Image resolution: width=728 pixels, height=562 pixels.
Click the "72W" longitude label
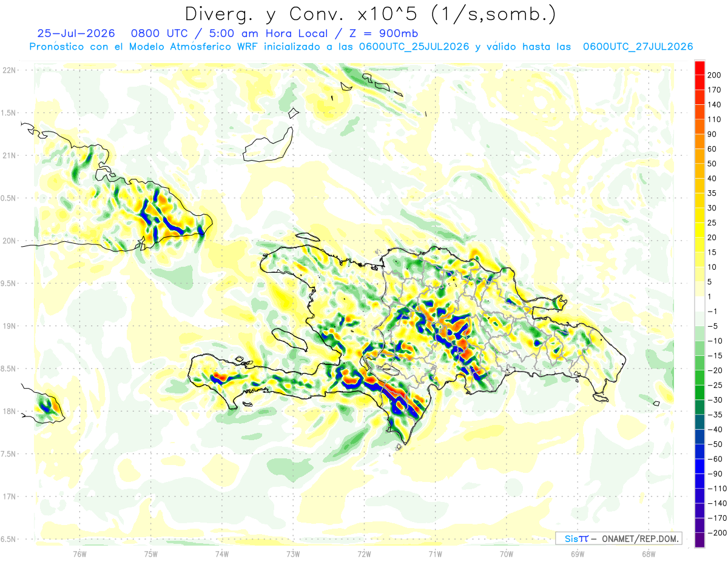(364, 554)
